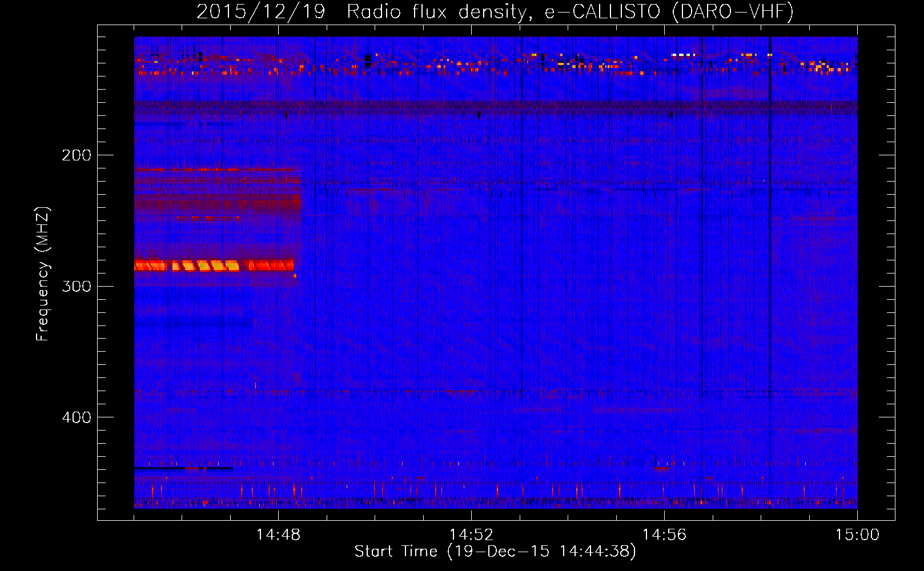Select the 400 frequency axis label

(77, 417)
